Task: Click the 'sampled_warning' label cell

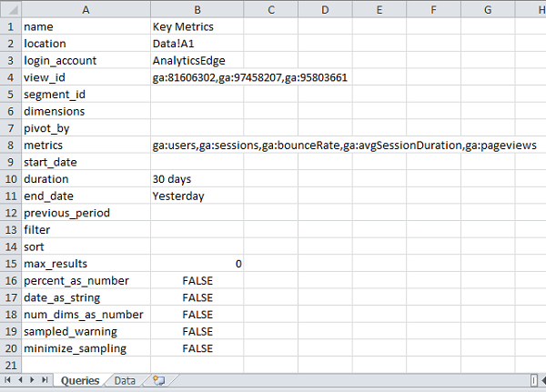Action: (86, 331)
